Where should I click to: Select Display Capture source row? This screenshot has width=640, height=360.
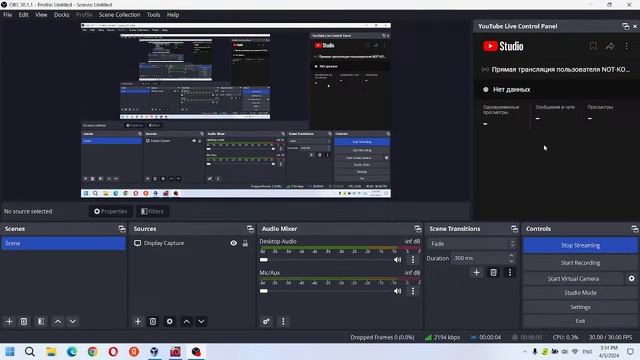coord(191,243)
